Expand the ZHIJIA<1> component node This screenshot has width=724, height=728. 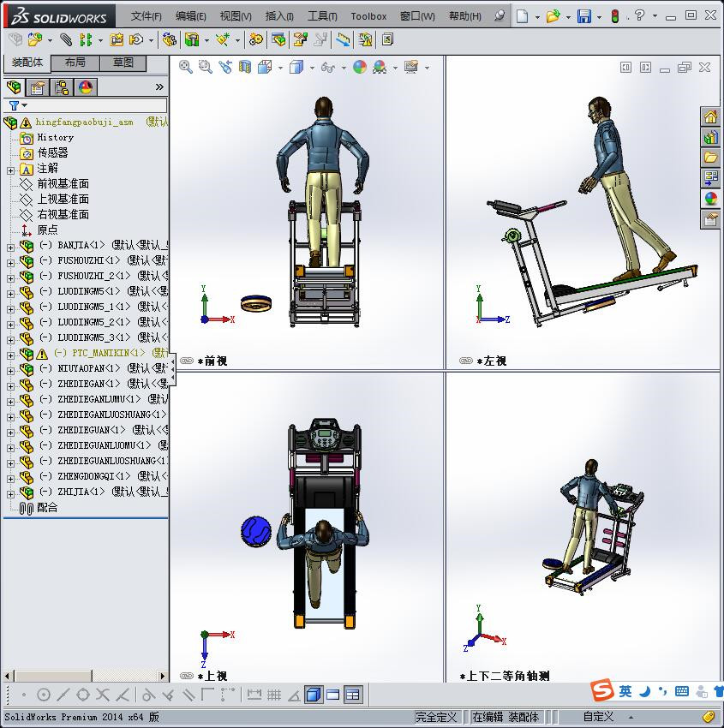click(10, 494)
